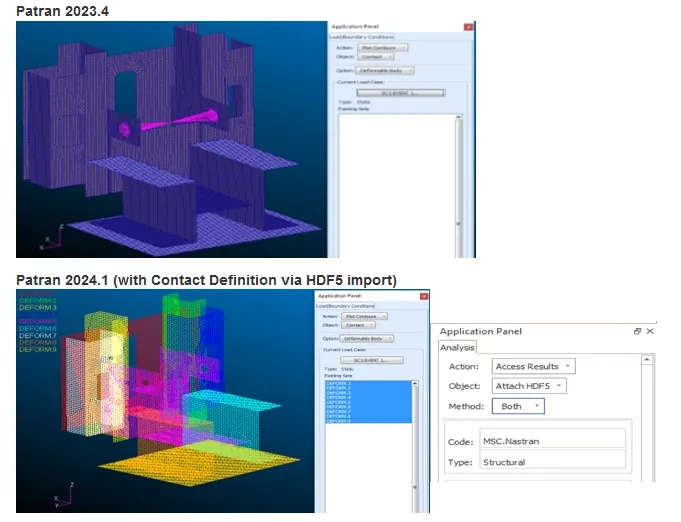Click DEFORM.2 legend label in 2024.1 viewport
Image resolution: width=681 pixels, height=522 pixels.
click(x=38, y=301)
